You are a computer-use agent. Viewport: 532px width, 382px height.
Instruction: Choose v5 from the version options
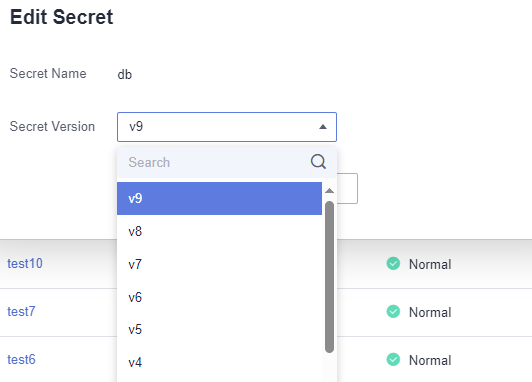pyautogui.click(x=220, y=329)
